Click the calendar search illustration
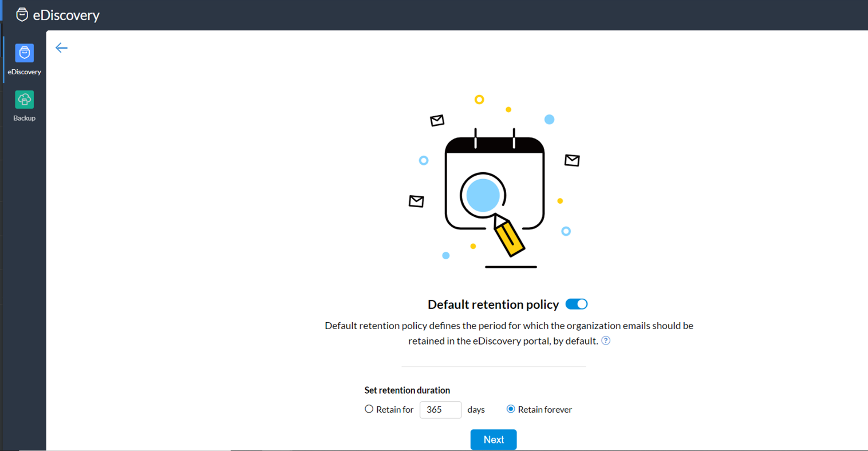The width and height of the screenshot is (868, 451). [494, 183]
